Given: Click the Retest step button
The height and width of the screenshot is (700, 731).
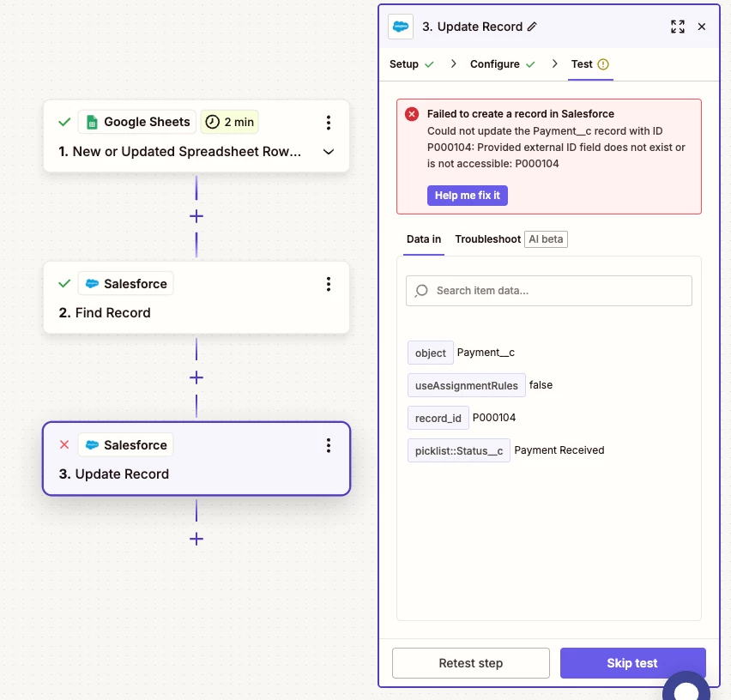Looking at the screenshot, I should coord(470,663).
